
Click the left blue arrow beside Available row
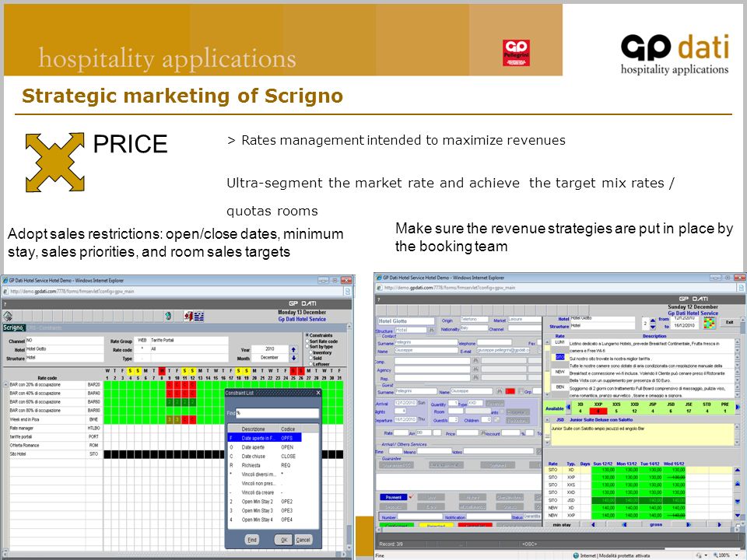tap(568, 407)
